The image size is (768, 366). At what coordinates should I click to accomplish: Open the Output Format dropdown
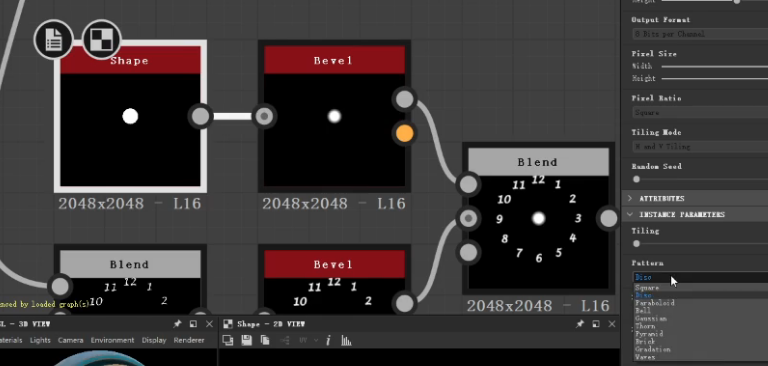click(x=700, y=34)
